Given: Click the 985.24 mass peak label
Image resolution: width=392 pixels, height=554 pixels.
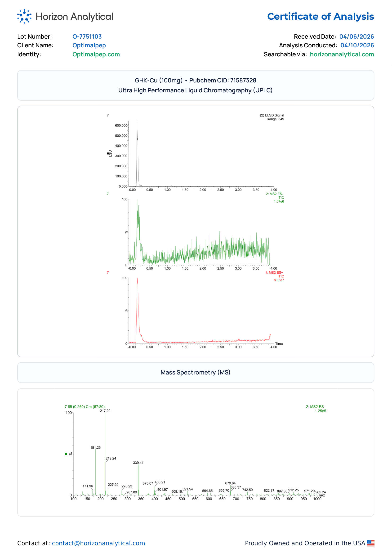Looking at the screenshot, I should (x=321, y=492).
